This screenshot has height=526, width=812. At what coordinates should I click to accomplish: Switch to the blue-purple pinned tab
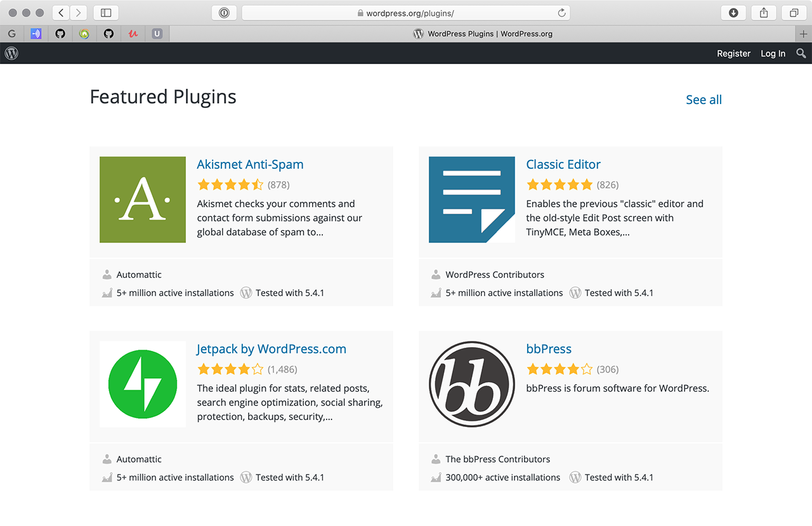[x=36, y=34]
